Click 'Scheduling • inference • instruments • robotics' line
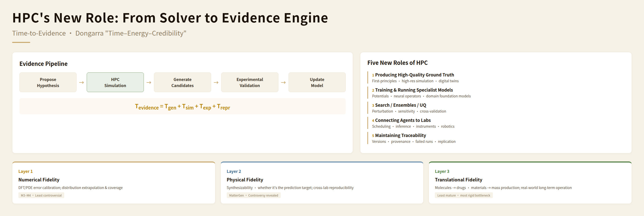The height and width of the screenshot is (216, 644). 413,126
